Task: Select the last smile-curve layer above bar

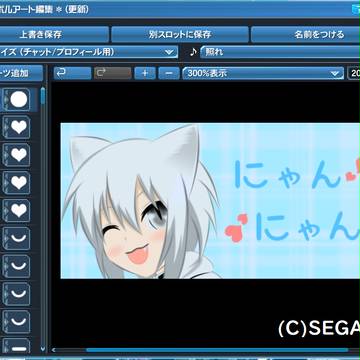Action: tap(17, 322)
